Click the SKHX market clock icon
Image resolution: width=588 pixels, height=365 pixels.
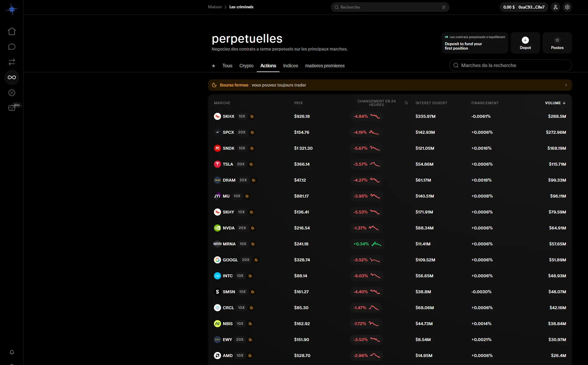click(252, 116)
